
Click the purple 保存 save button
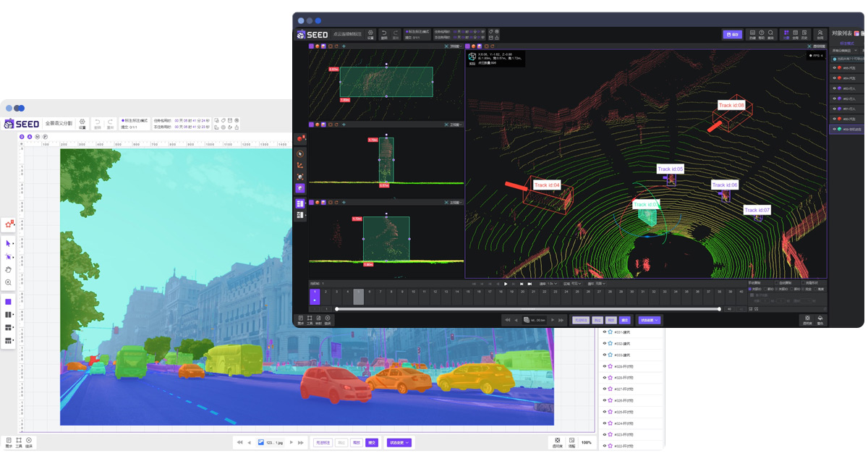pos(732,34)
